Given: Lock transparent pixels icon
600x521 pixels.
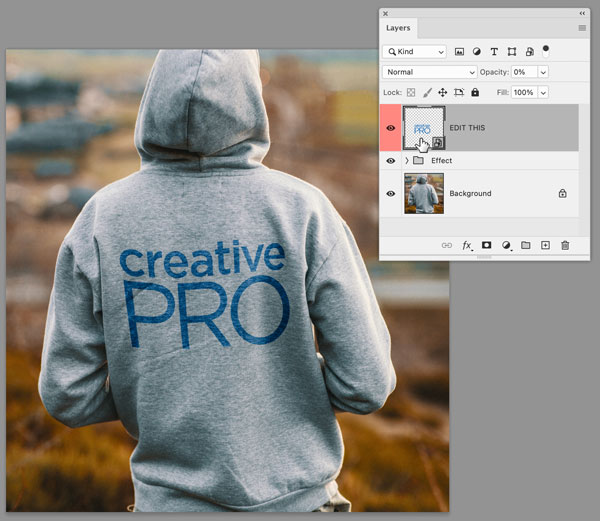Looking at the screenshot, I should tap(411, 92).
